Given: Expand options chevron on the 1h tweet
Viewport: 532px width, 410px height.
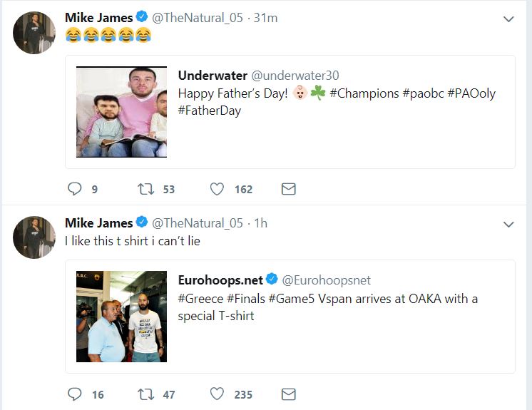Looking at the screenshot, I should click(508, 225).
